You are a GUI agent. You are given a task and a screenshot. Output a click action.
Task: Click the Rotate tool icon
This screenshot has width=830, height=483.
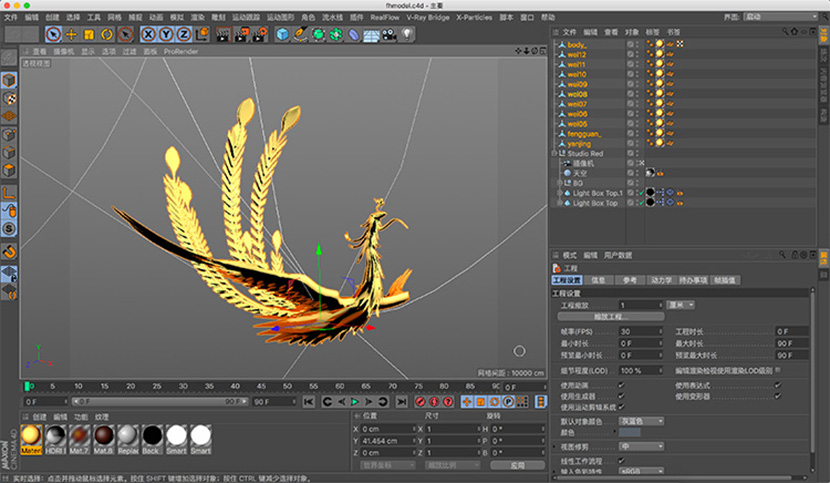[106, 34]
